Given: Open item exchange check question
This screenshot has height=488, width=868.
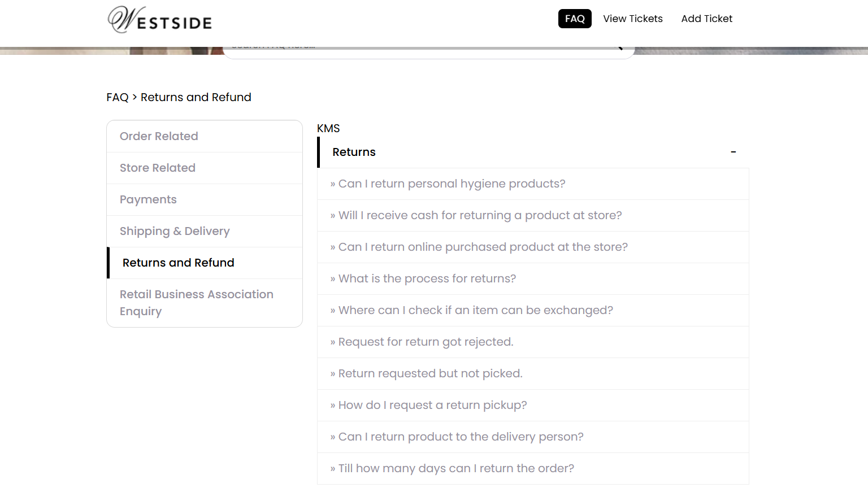Looking at the screenshot, I should pyautogui.click(x=475, y=310).
